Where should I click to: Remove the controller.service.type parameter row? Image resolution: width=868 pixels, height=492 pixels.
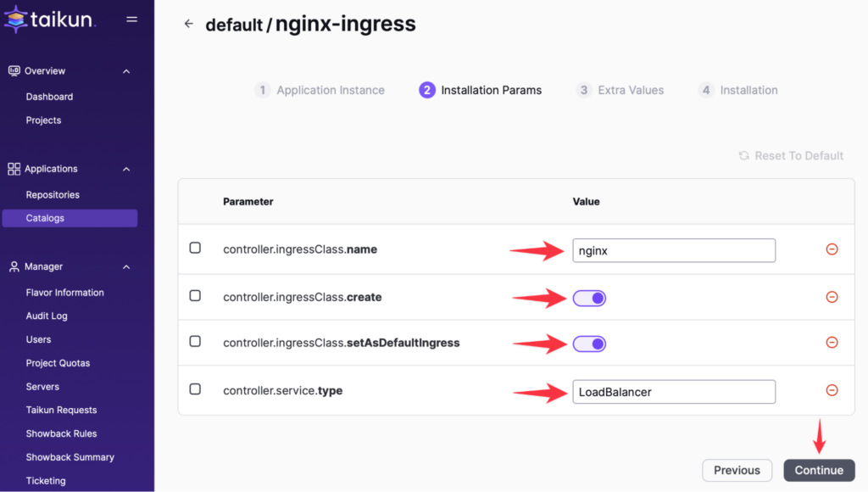click(x=832, y=391)
